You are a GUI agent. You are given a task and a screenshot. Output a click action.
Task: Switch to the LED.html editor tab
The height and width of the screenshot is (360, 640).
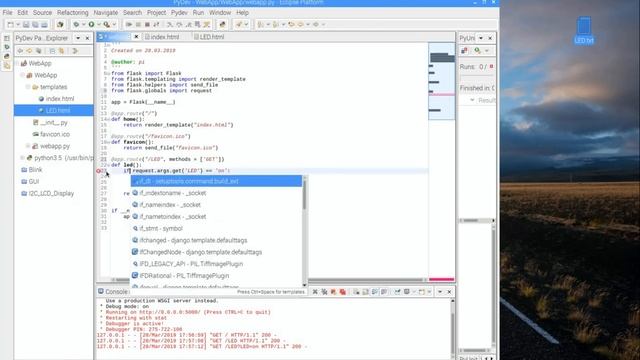pos(209,37)
